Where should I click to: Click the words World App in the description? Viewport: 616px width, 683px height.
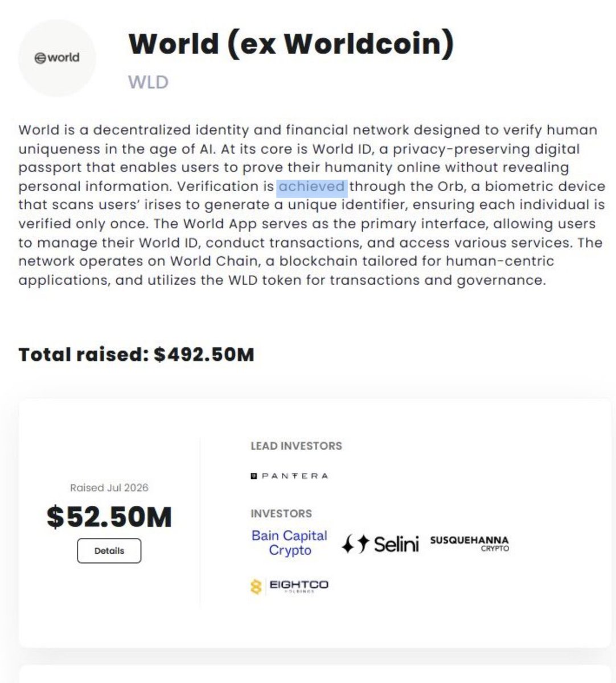pos(224,224)
